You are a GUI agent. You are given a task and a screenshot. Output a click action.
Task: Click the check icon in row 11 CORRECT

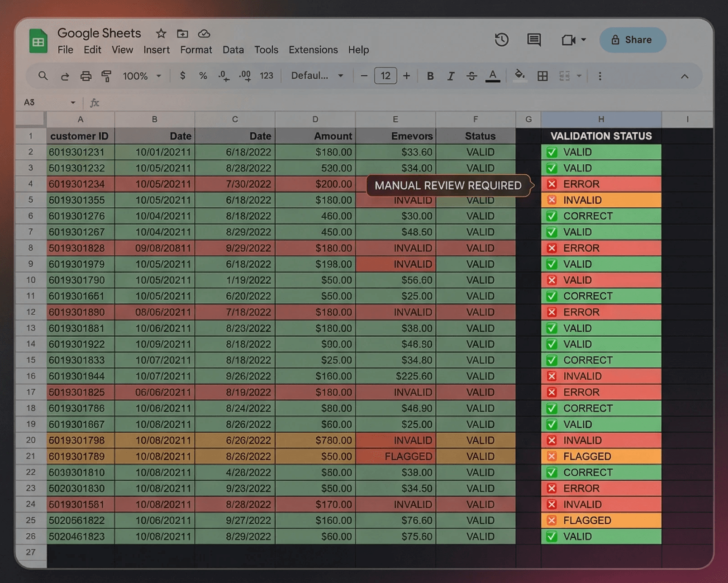(x=552, y=296)
